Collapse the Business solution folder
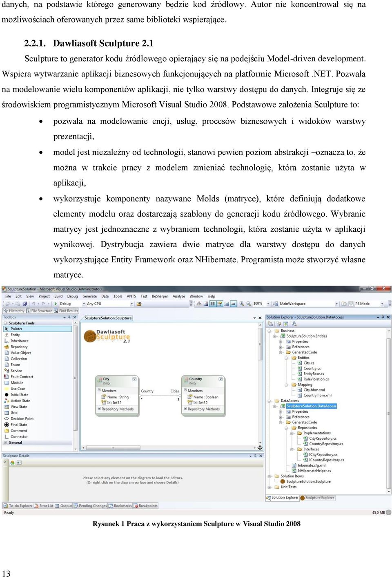Viewport: 392px width, 577px height. click(269, 331)
